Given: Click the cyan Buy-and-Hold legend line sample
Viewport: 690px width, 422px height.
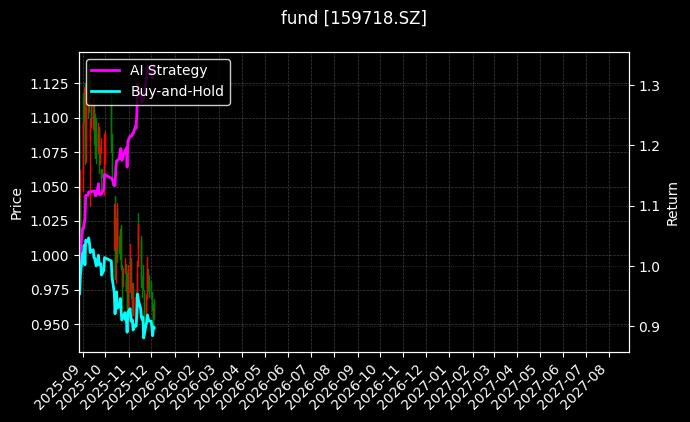Looking at the screenshot, I should point(106,90).
